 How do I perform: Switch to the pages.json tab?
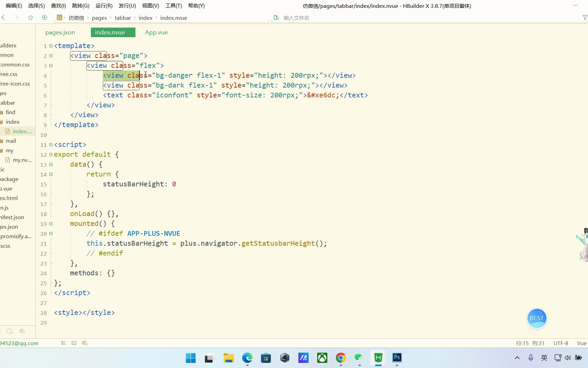(60, 32)
